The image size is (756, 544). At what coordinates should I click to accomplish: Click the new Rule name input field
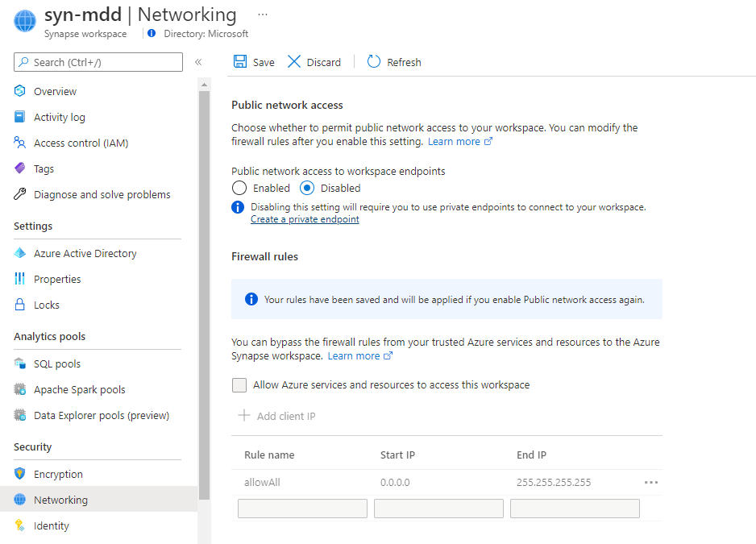302,509
